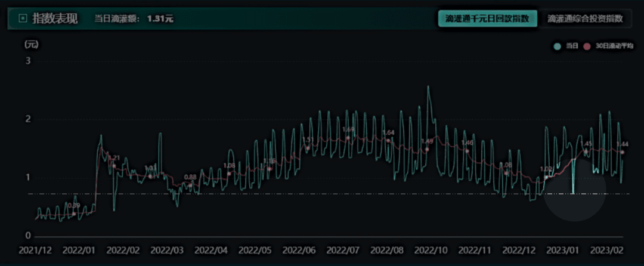The image size is (644, 266).
Task: Select the 1.64 data point marker
Action: (388, 140)
